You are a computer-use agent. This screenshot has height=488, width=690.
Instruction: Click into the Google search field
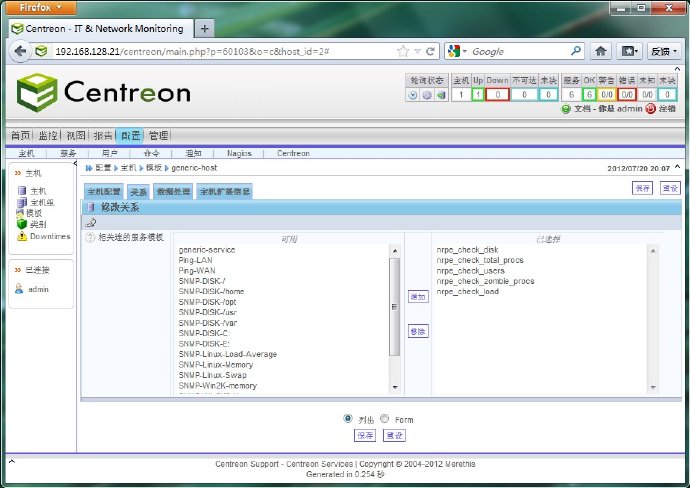[519, 51]
